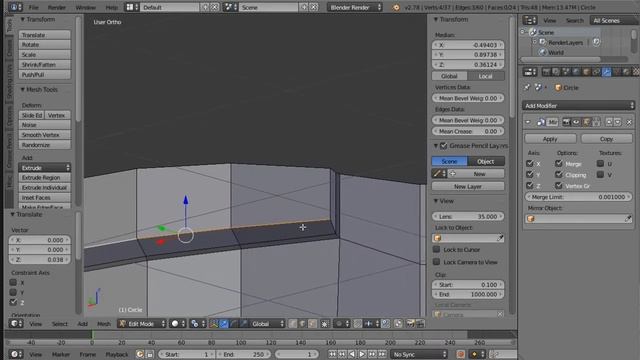640x360 pixels.
Task: Click the auto keyframe record button
Action: point(460,354)
